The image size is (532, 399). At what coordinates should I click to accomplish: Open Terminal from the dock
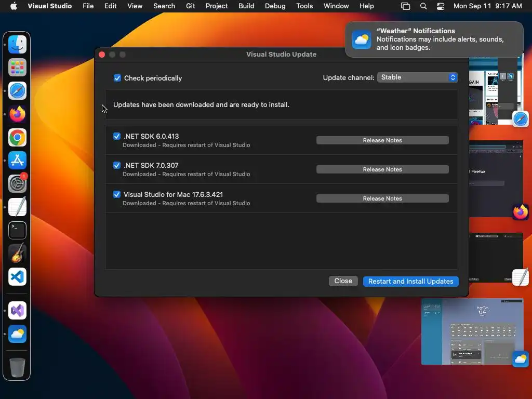coord(17,230)
